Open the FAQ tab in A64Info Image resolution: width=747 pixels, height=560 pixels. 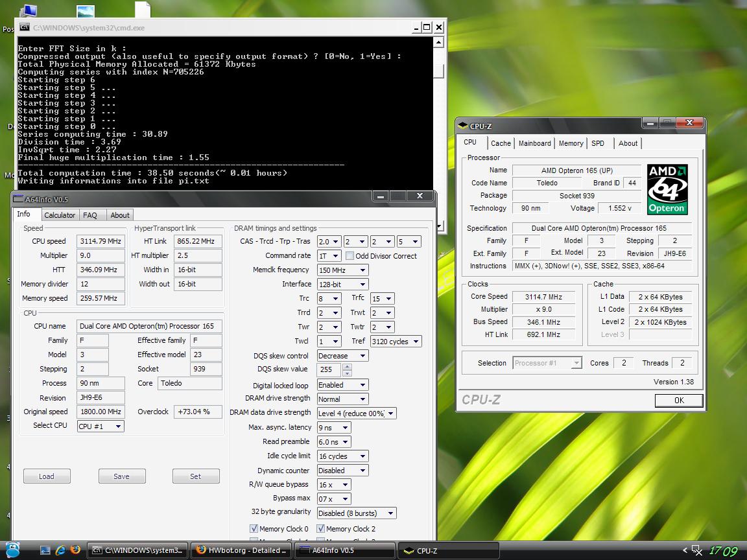(x=90, y=215)
